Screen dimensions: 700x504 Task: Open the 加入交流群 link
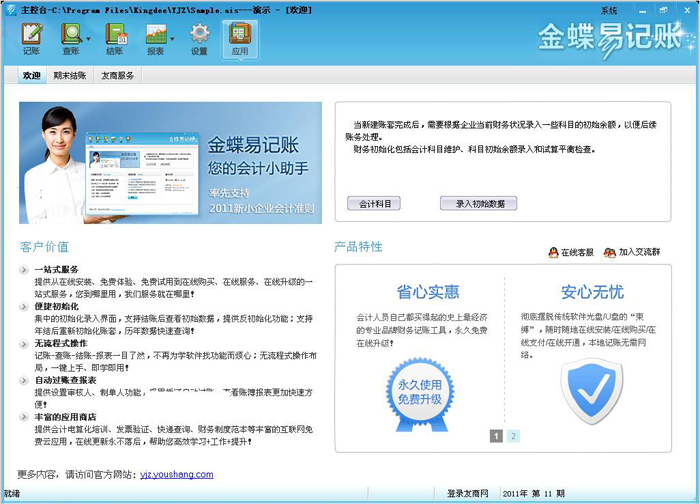coord(639,252)
